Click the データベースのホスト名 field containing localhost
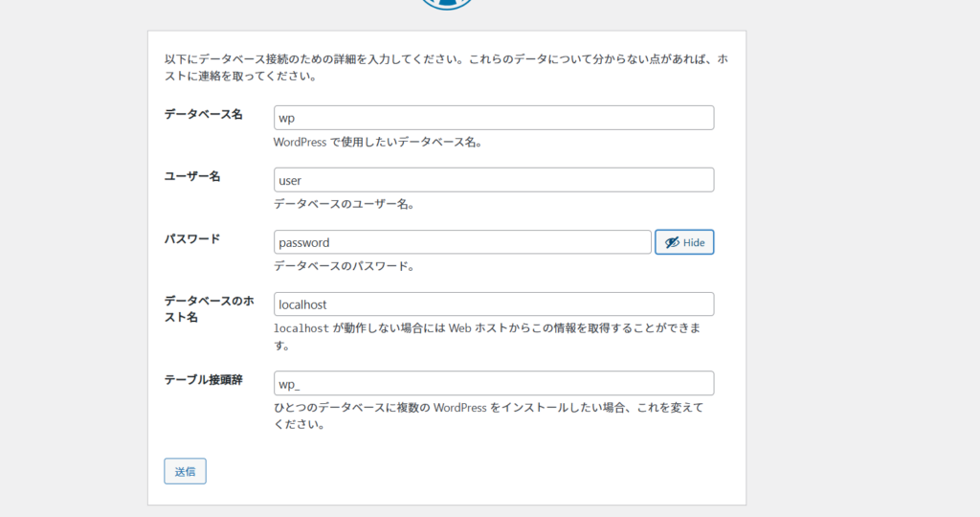 click(x=494, y=304)
